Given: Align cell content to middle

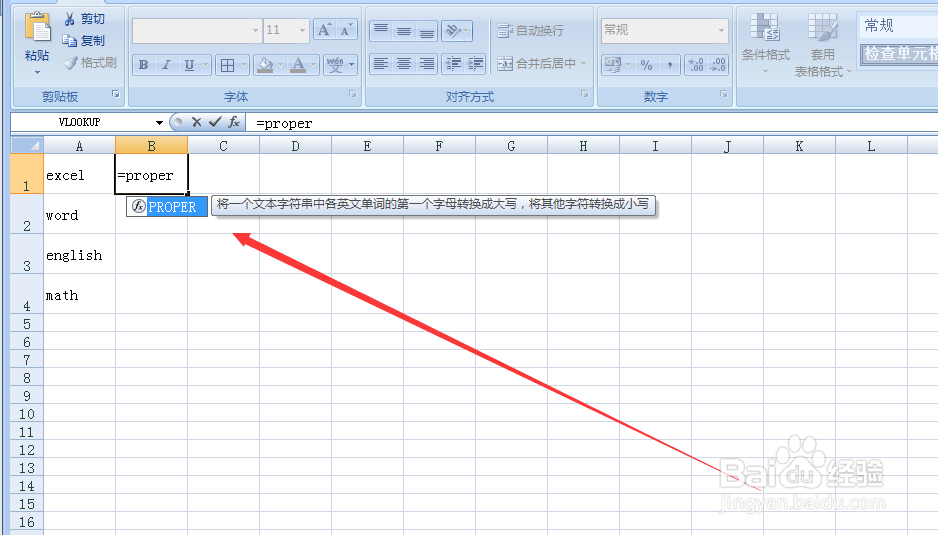Looking at the screenshot, I should click(404, 30).
